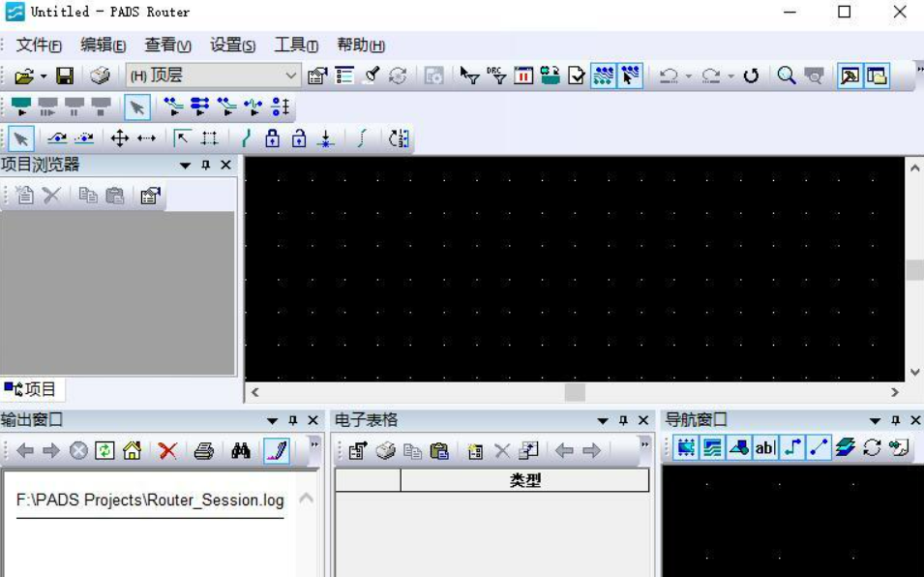
Task: Click the binoculars find icon in the output window
Action: tap(240, 451)
